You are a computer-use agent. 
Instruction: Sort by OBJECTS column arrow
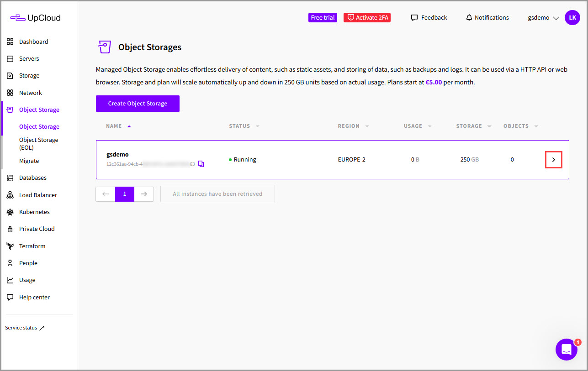coord(536,126)
